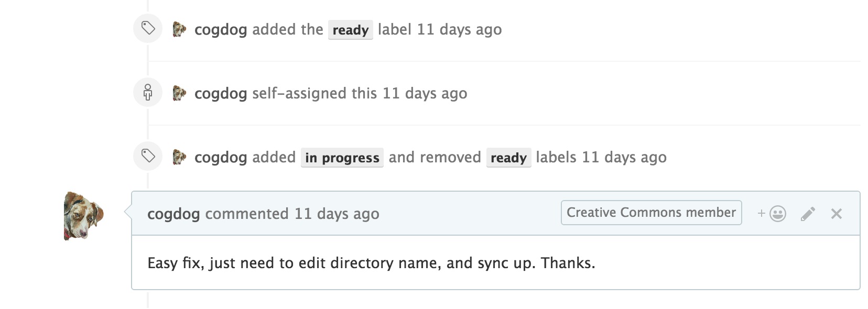Click cogdog's large dog avatar
Screen dimensions: 868x309
(83, 215)
